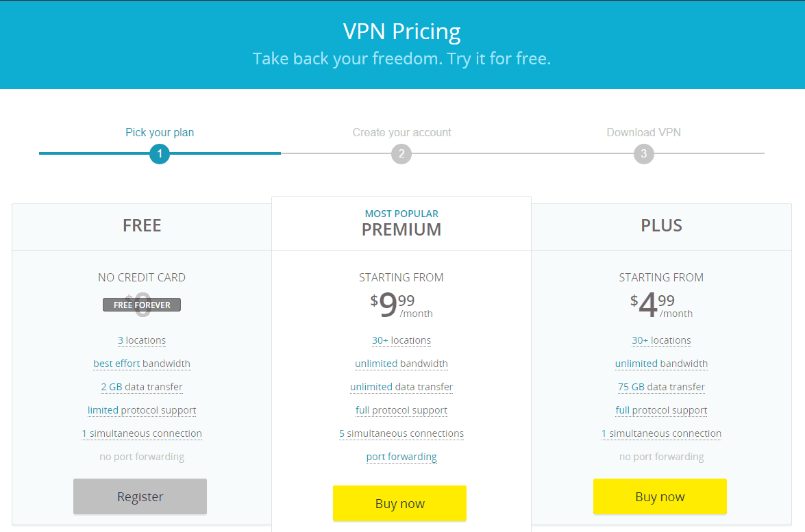Viewport: 805px width, 532px height.
Task: Select the Pick your plan step label
Action: (160, 132)
